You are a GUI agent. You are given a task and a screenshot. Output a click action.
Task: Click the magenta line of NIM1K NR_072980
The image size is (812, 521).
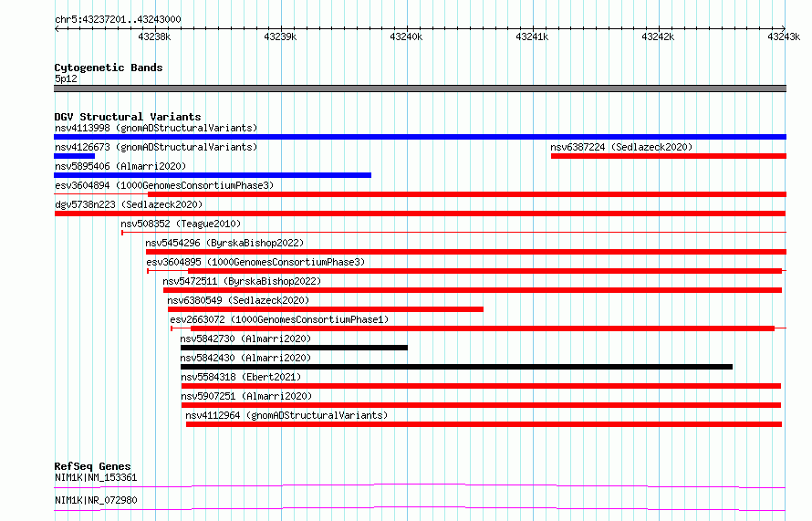point(420,508)
